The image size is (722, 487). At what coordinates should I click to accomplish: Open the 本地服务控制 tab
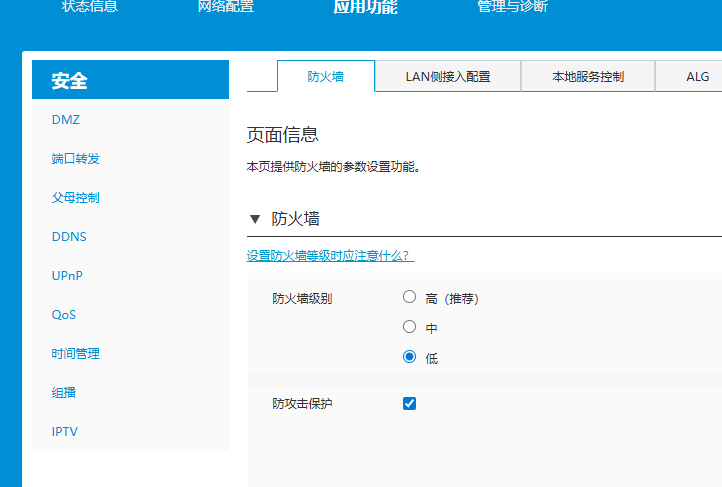587,76
